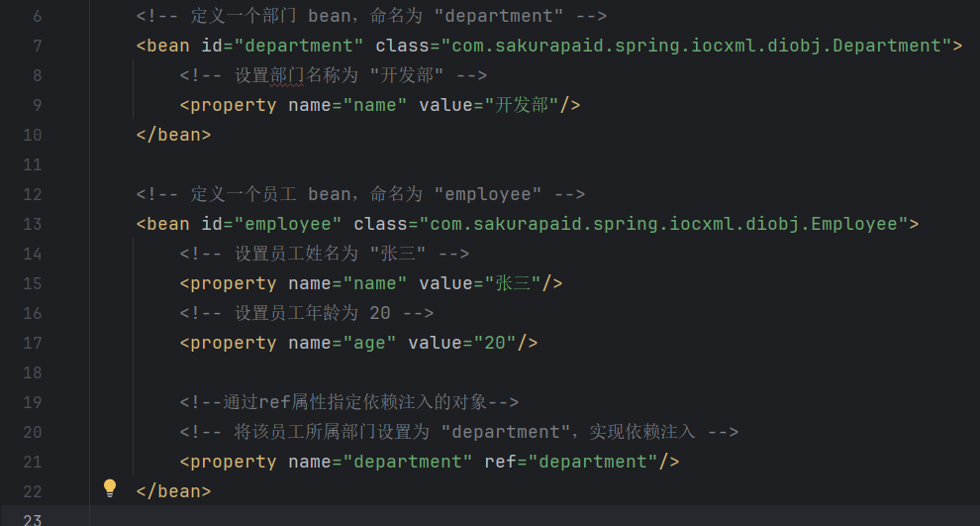980x526 pixels.
Task: Click class value "com.sakurapaid.spring.iocxml.diobj.Employee"
Action: point(664,224)
